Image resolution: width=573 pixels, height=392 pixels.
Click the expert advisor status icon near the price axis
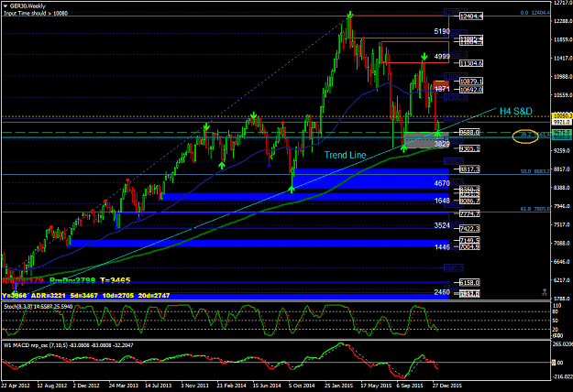point(545,292)
